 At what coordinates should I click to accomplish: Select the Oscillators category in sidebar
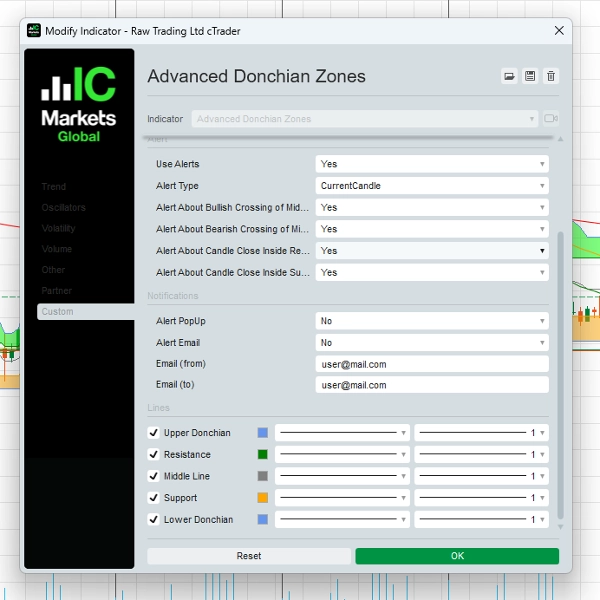coord(63,208)
